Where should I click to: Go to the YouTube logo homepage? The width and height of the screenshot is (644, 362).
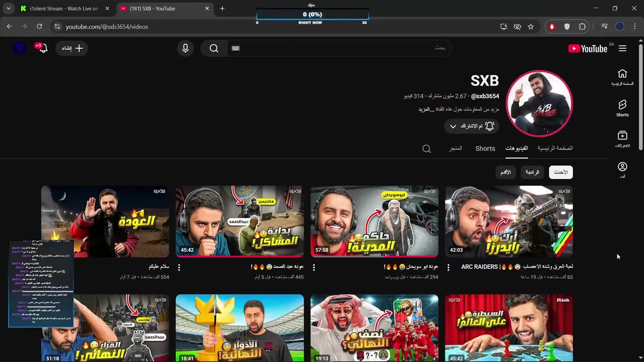588,48
